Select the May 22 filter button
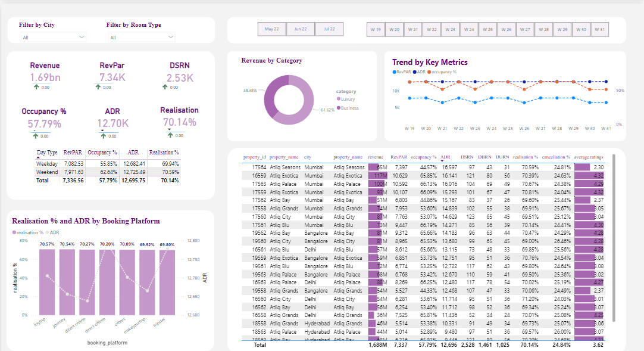 [271, 29]
